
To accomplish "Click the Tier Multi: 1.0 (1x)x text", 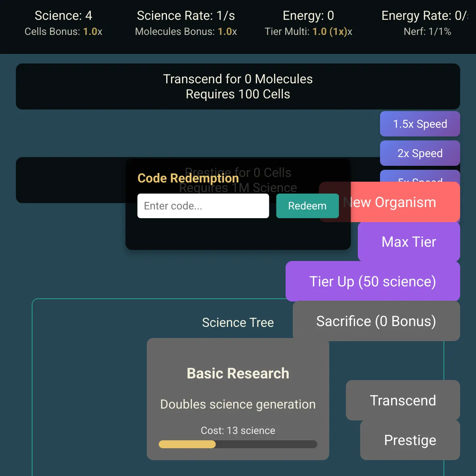I will coord(309,31).
